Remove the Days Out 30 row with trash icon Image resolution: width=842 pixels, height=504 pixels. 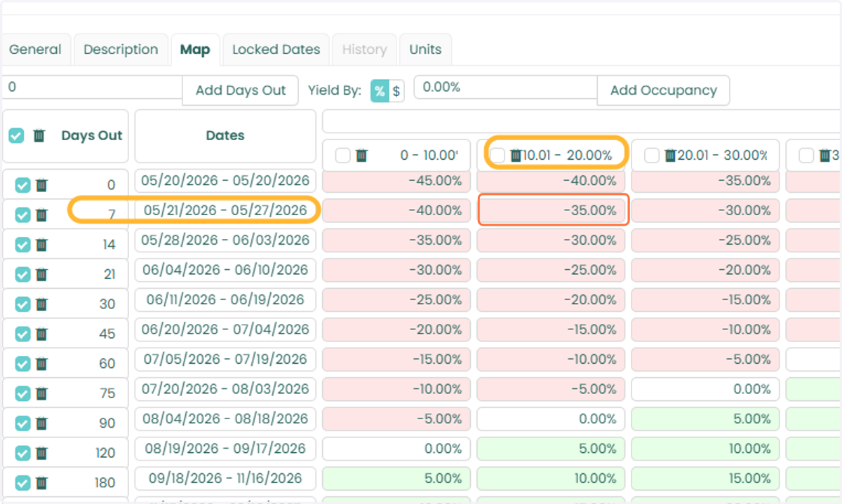pyautogui.click(x=41, y=304)
